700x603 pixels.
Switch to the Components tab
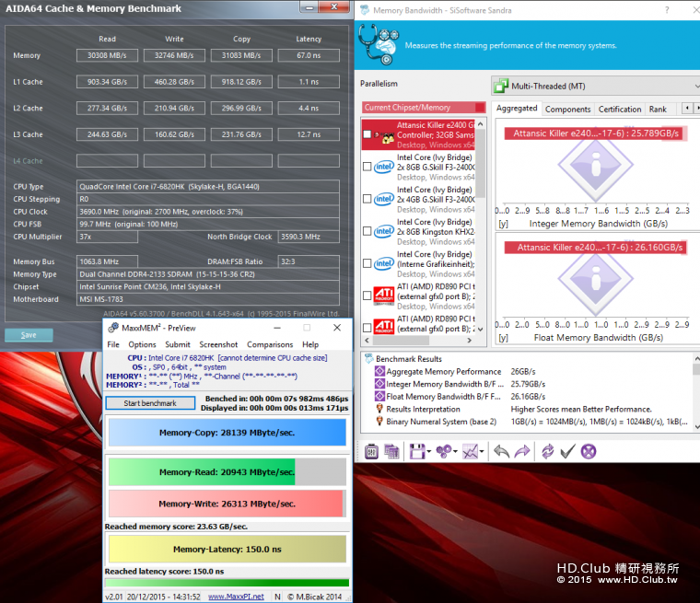click(x=567, y=109)
